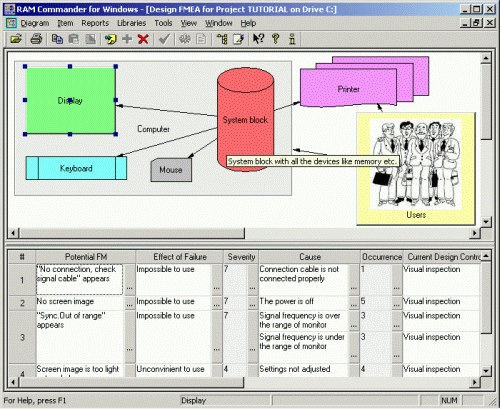Click ellipsis button beside 'The power is off'

click(354, 303)
